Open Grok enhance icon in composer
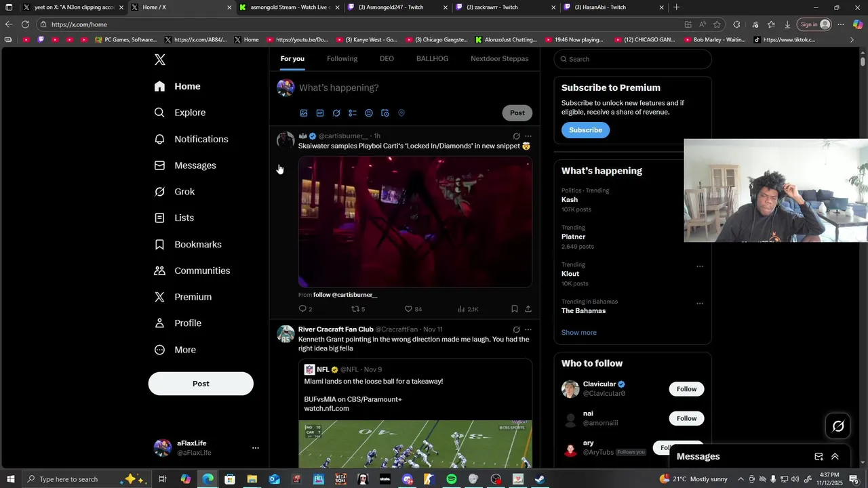The height and width of the screenshot is (488, 868). (336, 113)
